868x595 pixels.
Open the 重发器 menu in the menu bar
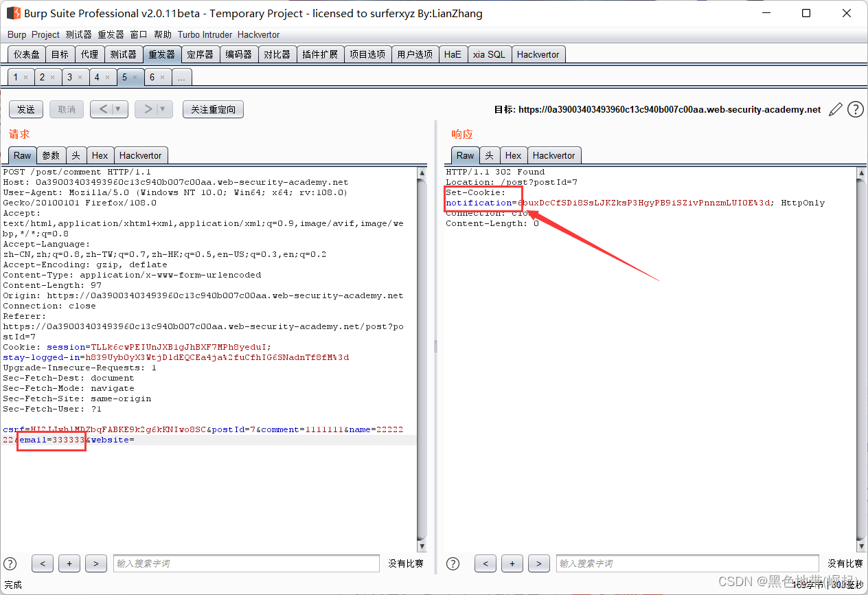111,34
